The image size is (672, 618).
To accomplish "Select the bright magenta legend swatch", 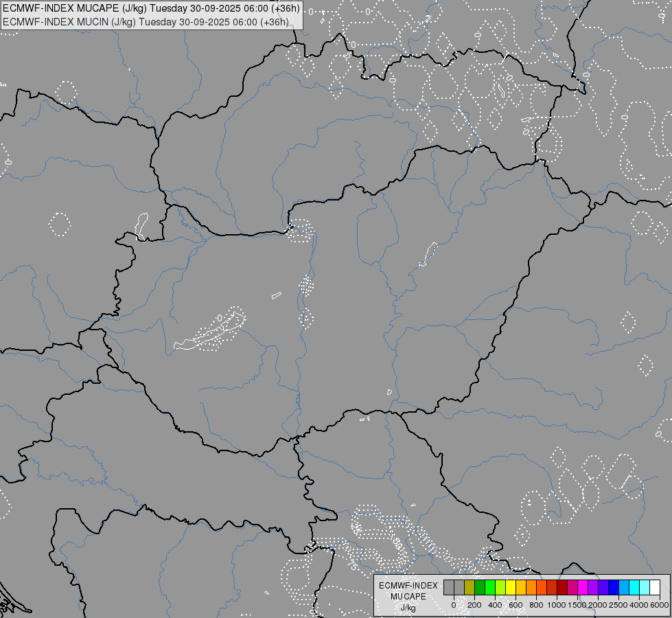I will 583,587.
